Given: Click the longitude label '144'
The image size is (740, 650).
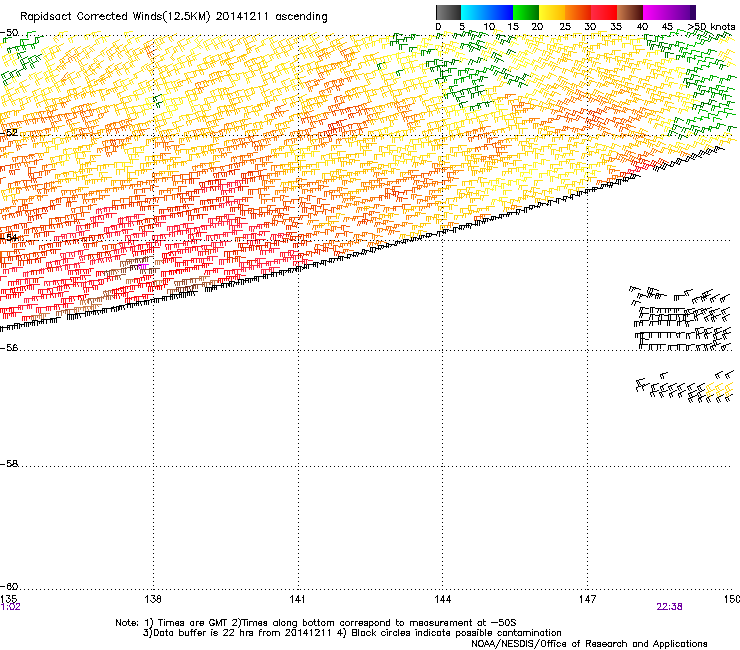Looking at the screenshot, I should [x=442, y=599].
